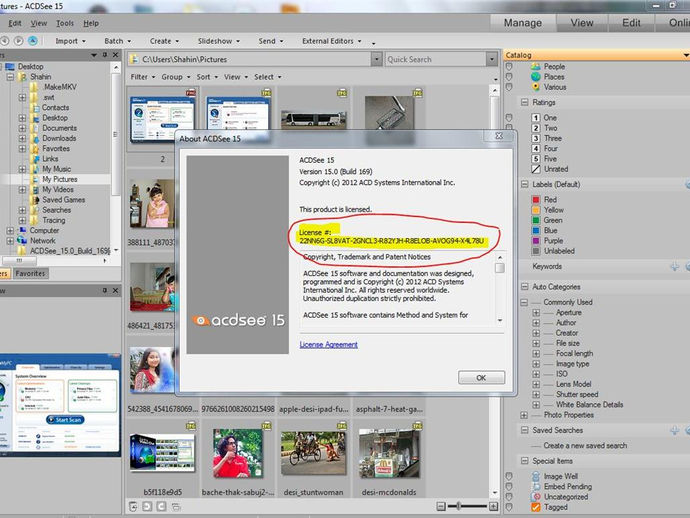Click the zoom-in plus icon below thumbnails
This screenshot has width=690, height=518.
click(x=494, y=507)
